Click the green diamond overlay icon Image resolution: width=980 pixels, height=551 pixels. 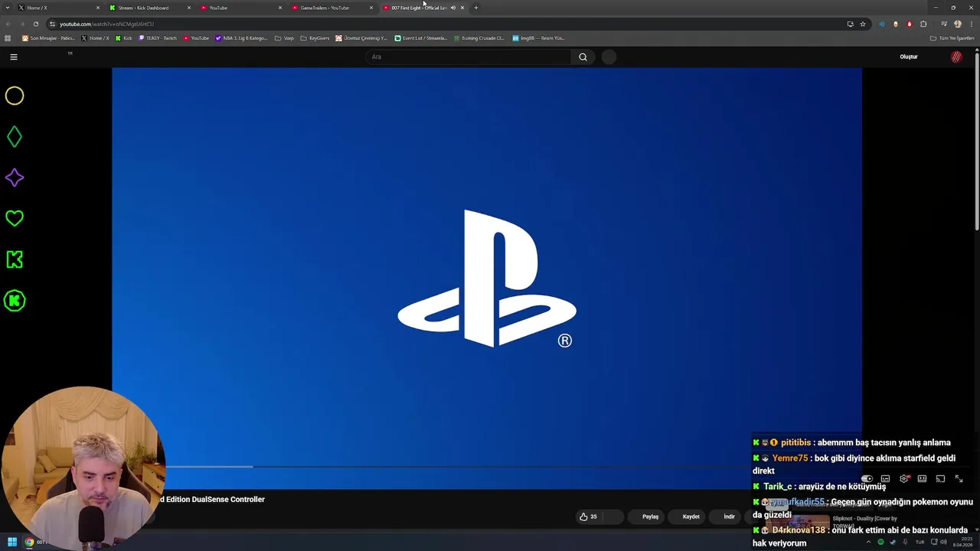coord(15,137)
